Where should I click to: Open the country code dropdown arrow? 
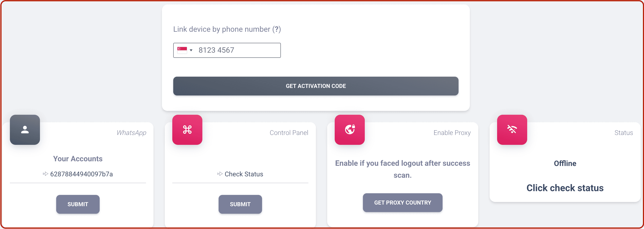[x=191, y=50]
